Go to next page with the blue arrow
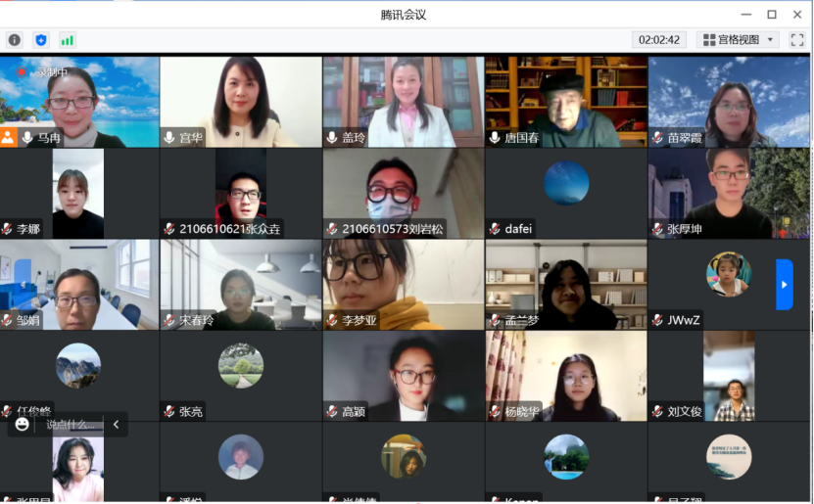Image resolution: width=814 pixels, height=504 pixels. point(785,285)
